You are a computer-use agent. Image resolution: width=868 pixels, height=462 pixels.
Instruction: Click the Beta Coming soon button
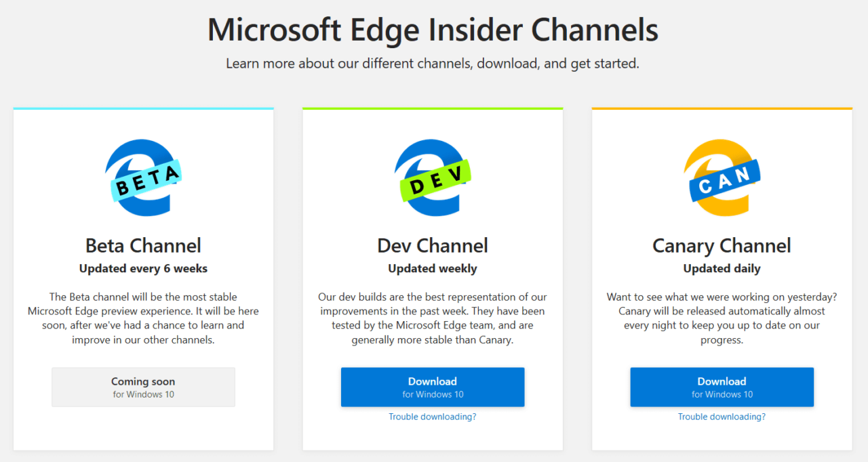point(143,387)
